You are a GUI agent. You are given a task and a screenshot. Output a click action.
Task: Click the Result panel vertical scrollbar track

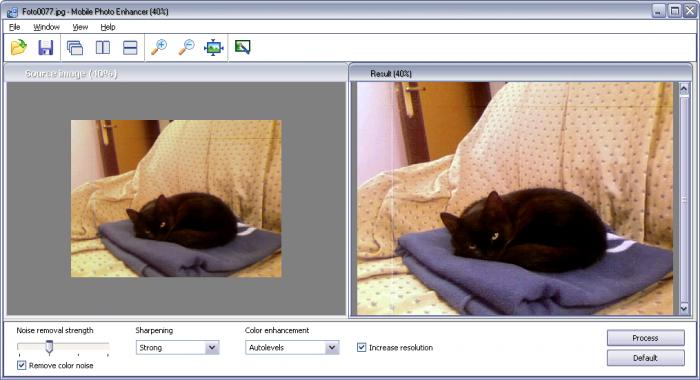(683, 199)
